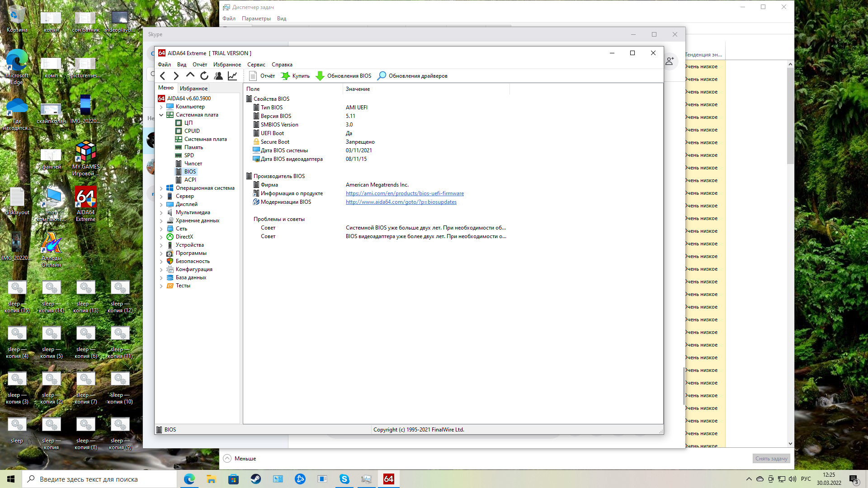Image resolution: width=868 pixels, height=488 pixels.
Task: Expand the Компьютер tree node
Action: coord(161,107)
